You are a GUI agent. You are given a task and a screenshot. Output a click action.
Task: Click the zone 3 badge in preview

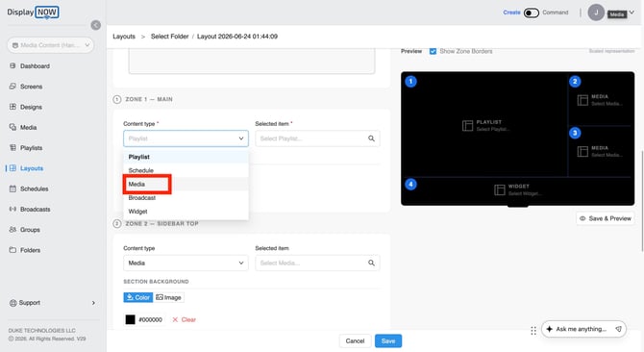(575, 133)
